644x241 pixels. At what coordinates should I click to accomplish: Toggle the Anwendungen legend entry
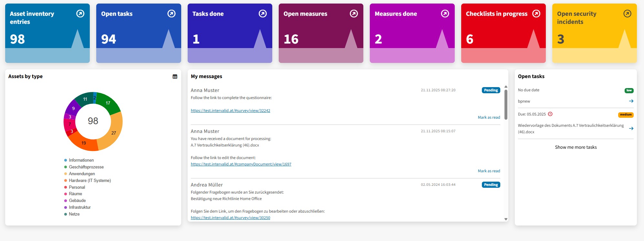[79, 174]
